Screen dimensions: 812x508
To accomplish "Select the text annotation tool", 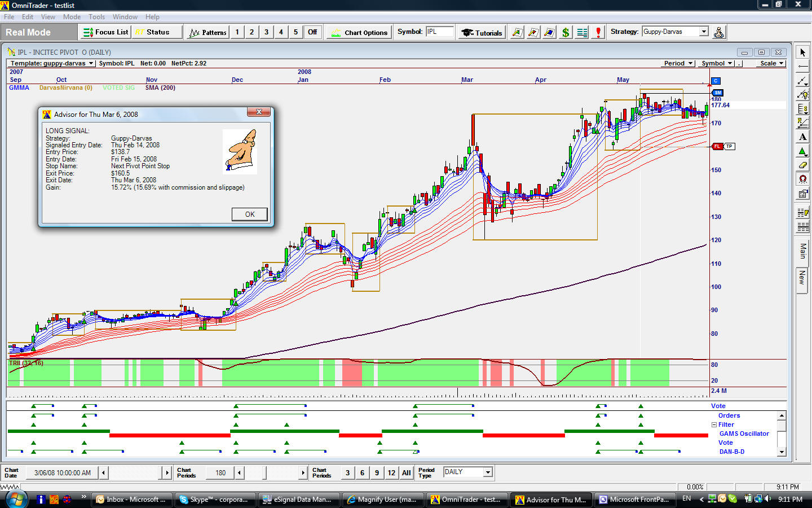I will (802, 137).
